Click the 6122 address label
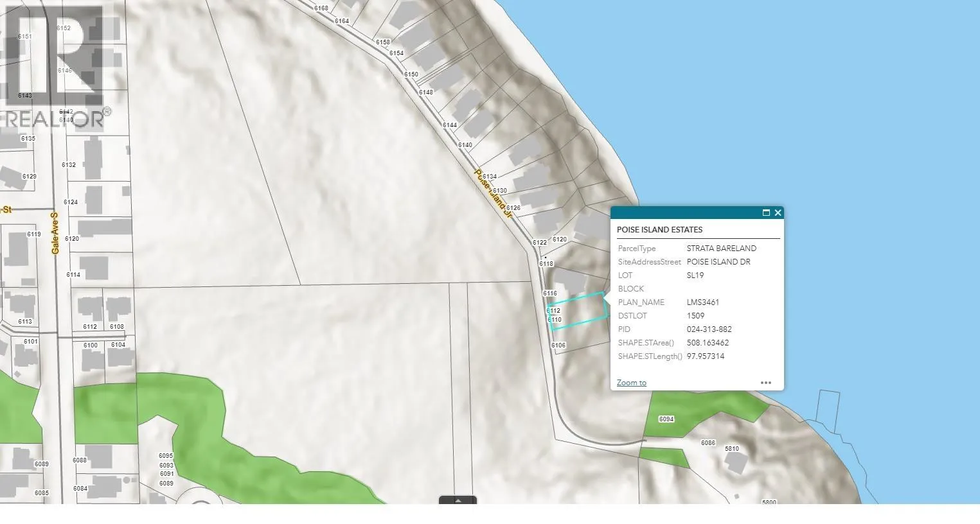This screenshot has height=524, width=980. (x=539, y=243)
